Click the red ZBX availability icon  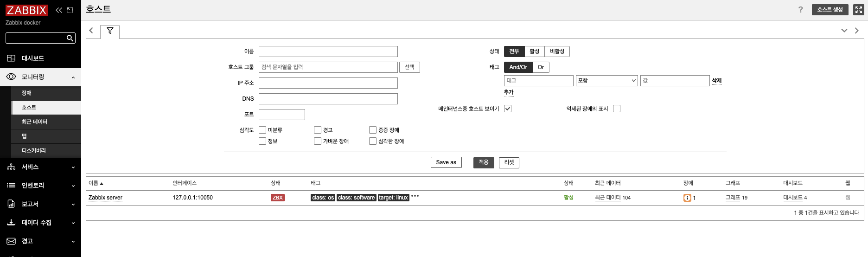pos(278,198)
